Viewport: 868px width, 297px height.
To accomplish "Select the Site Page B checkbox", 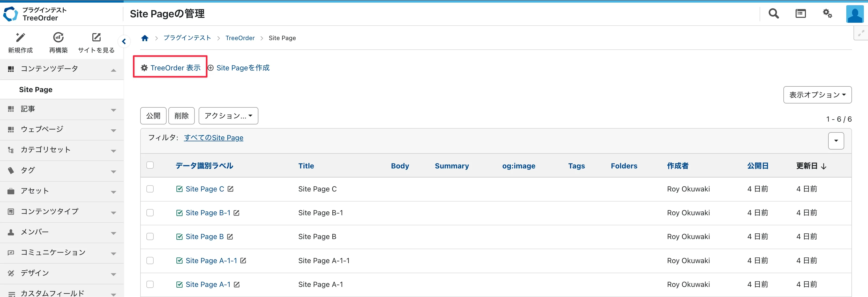I will click(150, 236).
